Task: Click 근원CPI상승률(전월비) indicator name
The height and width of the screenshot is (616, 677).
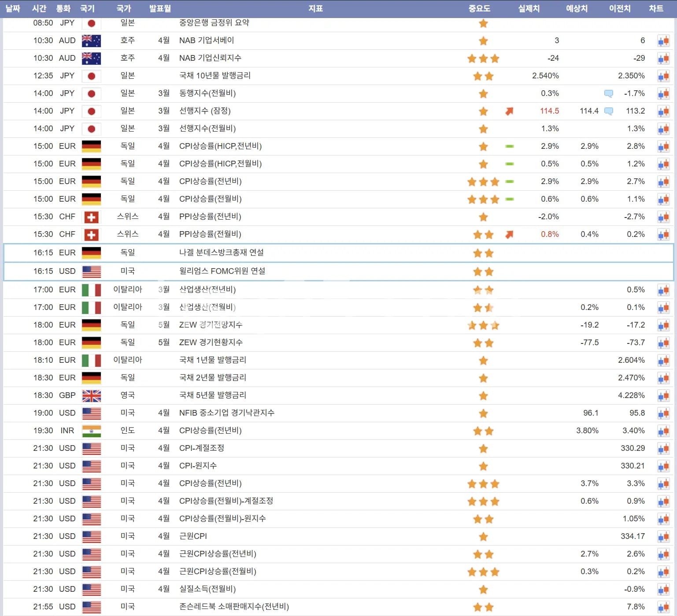Action: click(x=218, y=571)
